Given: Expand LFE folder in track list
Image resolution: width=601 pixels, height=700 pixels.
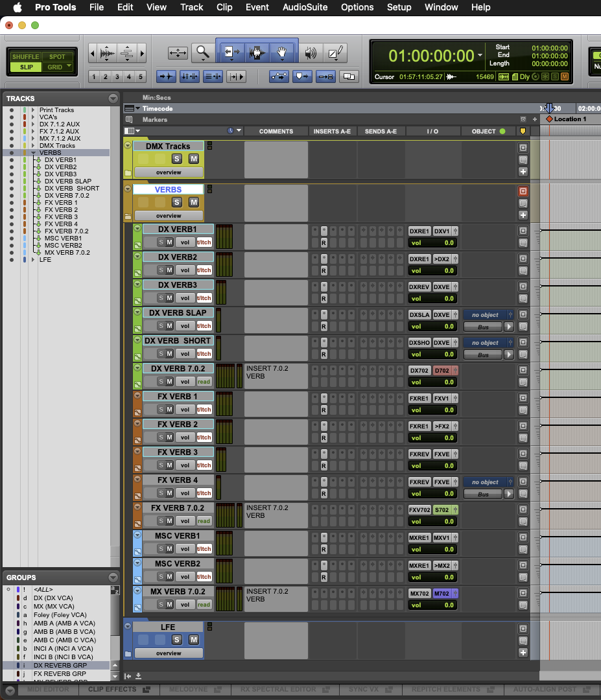Looking at the screenshot, I should point(33,260).
